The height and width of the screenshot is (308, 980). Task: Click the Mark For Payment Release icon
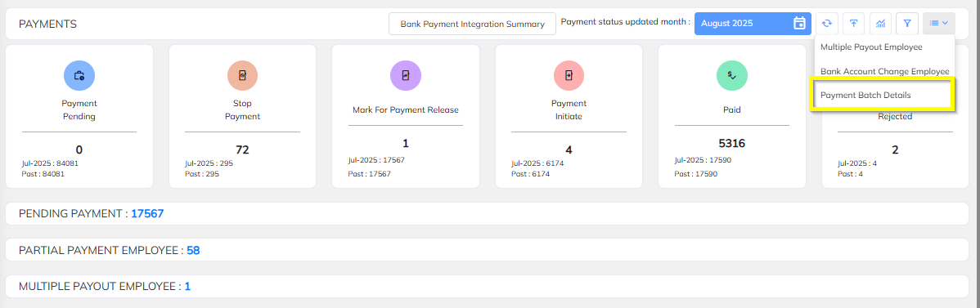click(x=406, y=76)
